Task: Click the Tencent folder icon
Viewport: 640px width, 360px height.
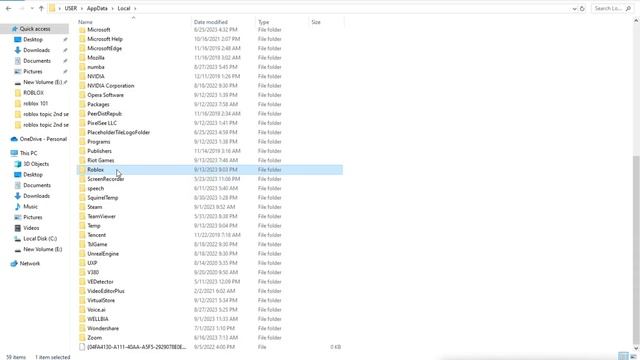Action: click(82, 235)
